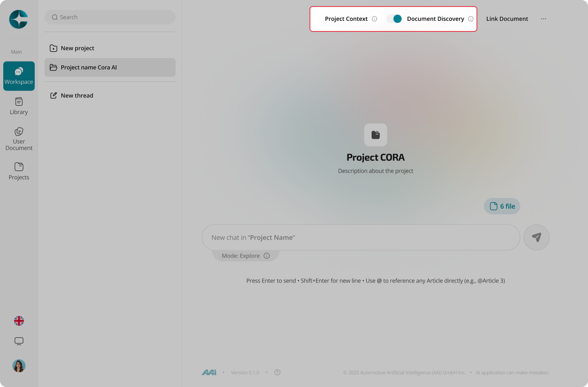Click the Project CORA folder icon

click(376, 135)
